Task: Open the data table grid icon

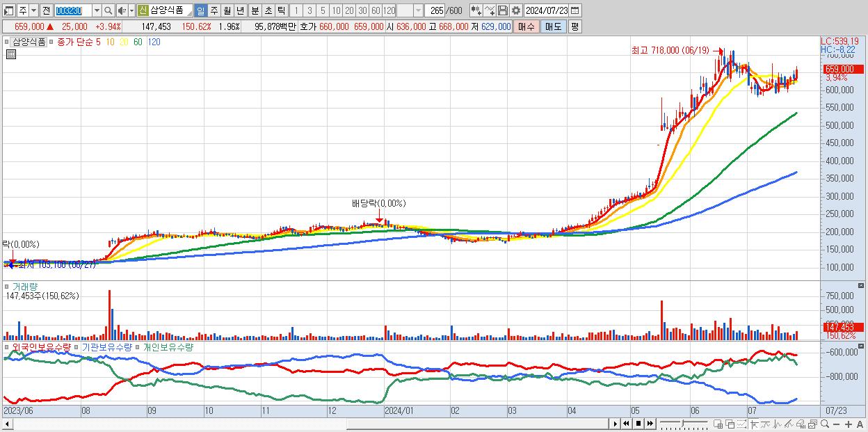Action: 11,54
